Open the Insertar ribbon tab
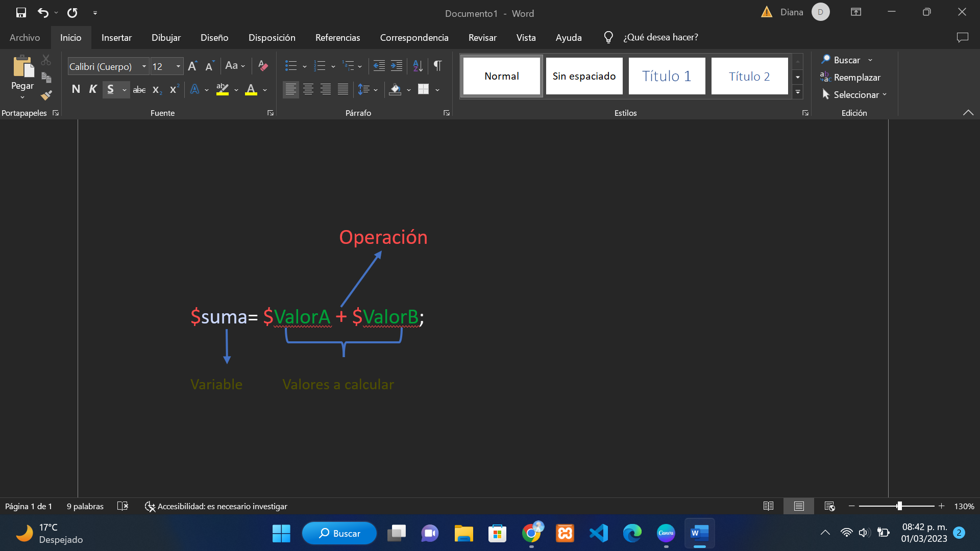Viewport: 980px width, 551px height. click(x=116, y=38)
